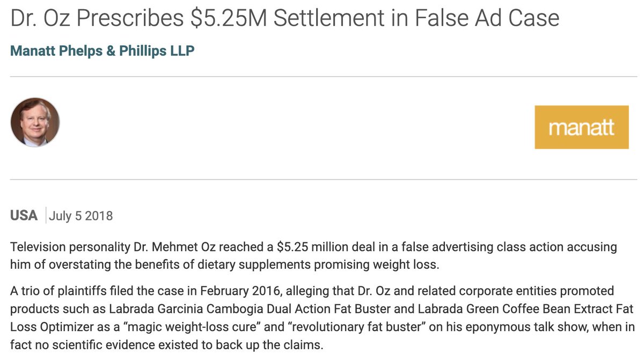Click the paragraph beginning "Television personality"

click(313, 256)
